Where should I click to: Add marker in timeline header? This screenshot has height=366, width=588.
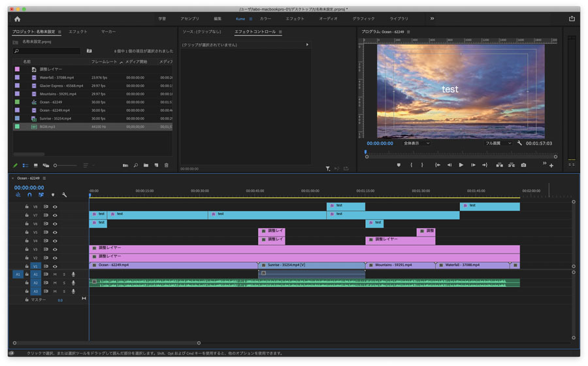53,195
